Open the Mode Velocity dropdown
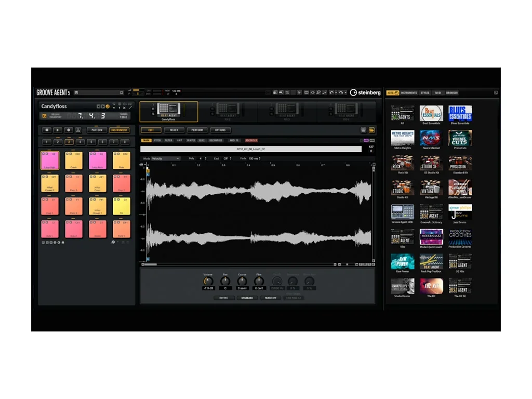The height and width of the screenshot is (399, 532). pos(165,158)
